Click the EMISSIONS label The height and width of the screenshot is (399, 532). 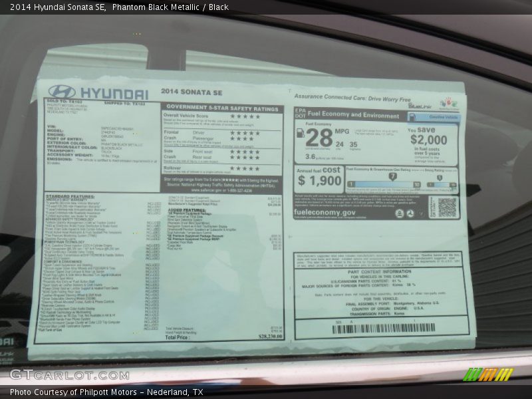[59, 159]
